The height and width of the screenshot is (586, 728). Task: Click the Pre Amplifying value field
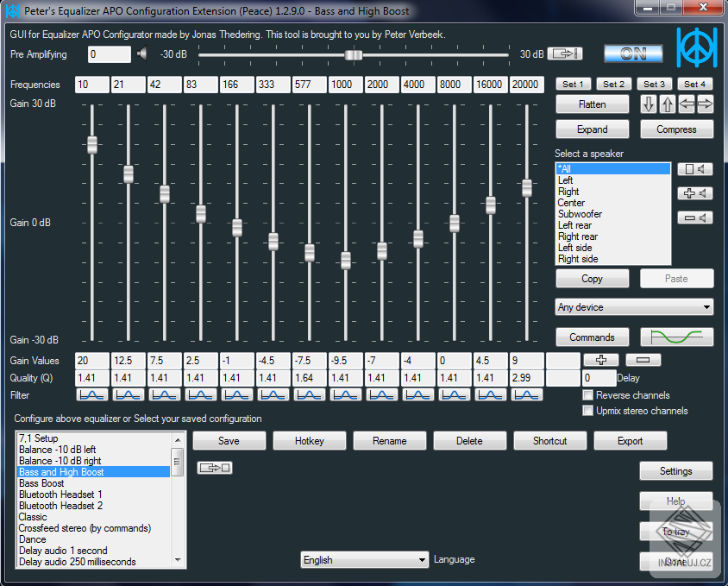[109, 54]
